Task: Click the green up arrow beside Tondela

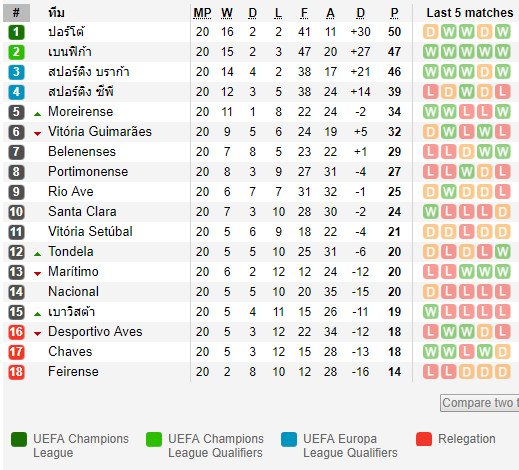Action: (37, 254)
